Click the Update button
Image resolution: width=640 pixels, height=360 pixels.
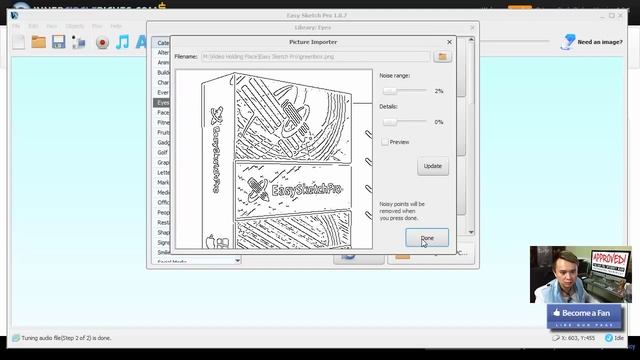coord(433,166)
